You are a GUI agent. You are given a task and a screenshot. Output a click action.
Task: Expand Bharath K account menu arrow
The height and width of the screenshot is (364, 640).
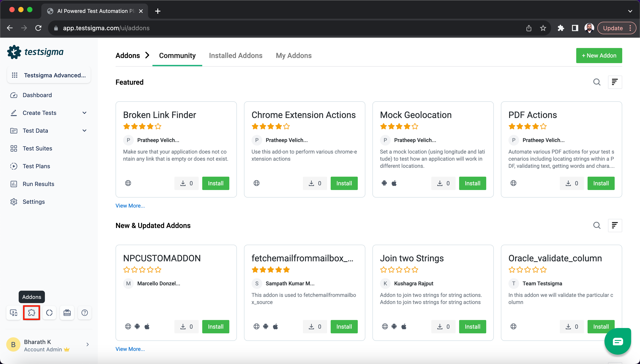click(88, 344)
